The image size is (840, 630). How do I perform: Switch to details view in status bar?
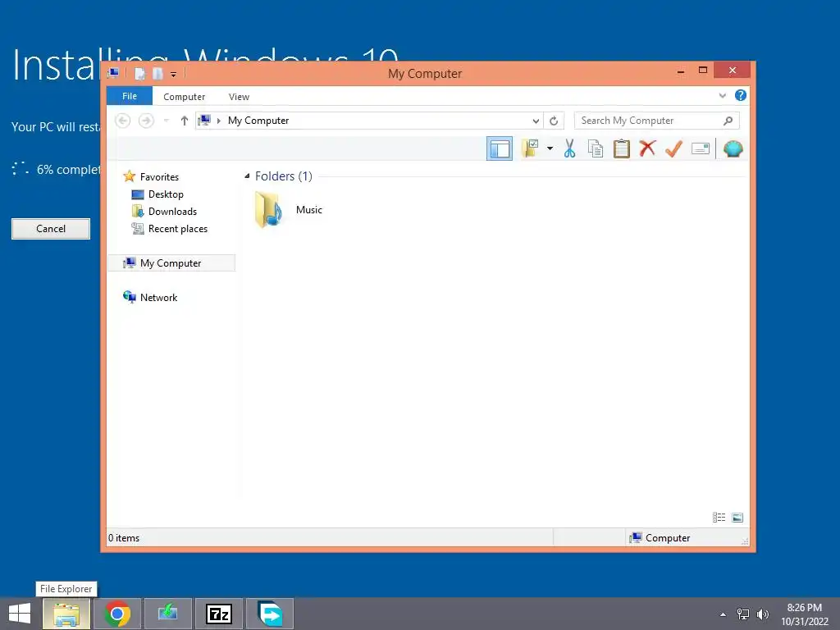[719, 518]
